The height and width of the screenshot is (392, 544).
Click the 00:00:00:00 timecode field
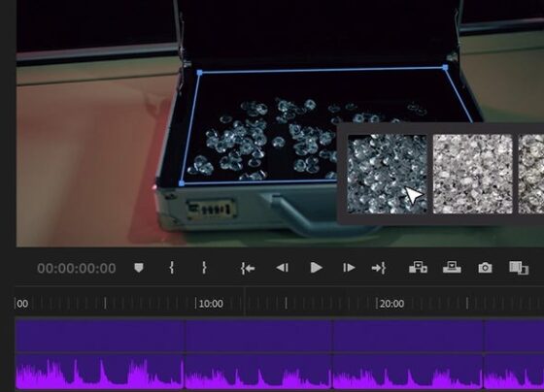[x=77, y=268]
